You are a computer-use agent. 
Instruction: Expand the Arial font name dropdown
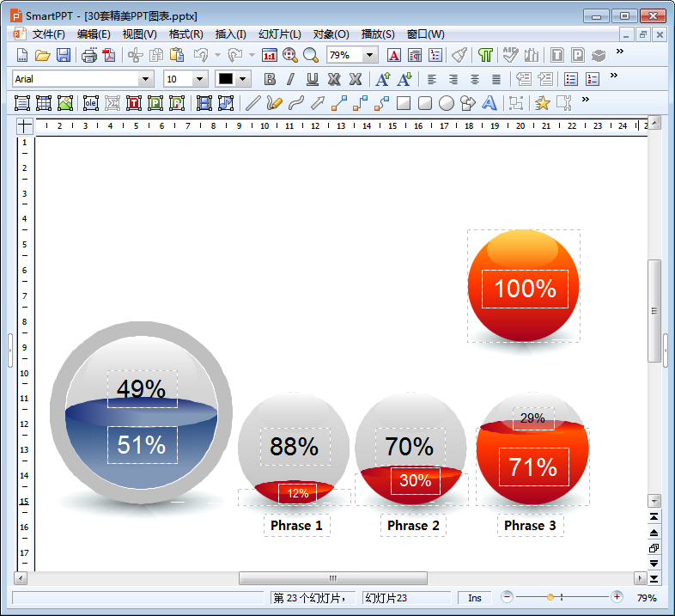(x=145, y=79)
